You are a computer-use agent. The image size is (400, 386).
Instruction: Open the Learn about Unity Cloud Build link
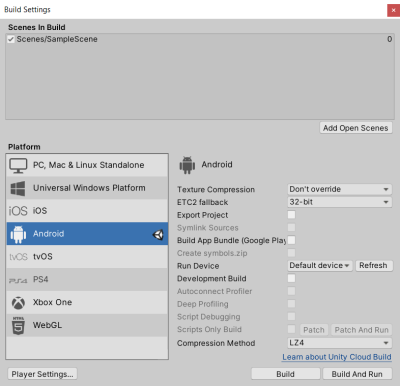point(337,357)
